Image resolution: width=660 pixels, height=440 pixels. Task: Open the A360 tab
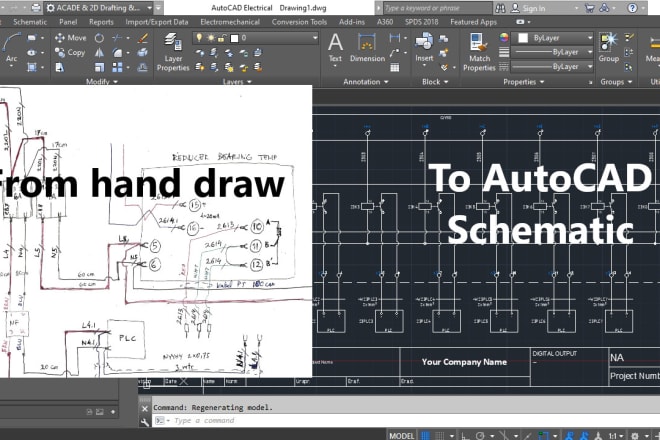coord(385,22)
